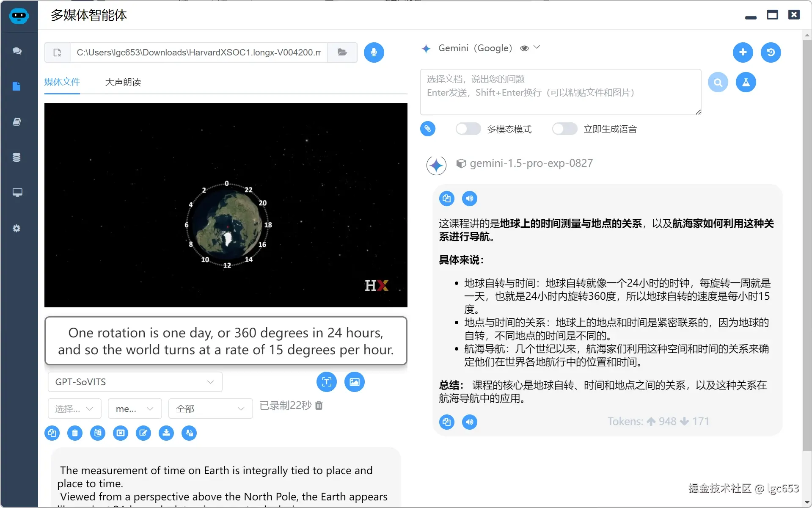The height and width of the screenshot is (508, 812).
Task: Play audio of the response via speaker icon
Action: pyautogui.click(x=469, y=198)
